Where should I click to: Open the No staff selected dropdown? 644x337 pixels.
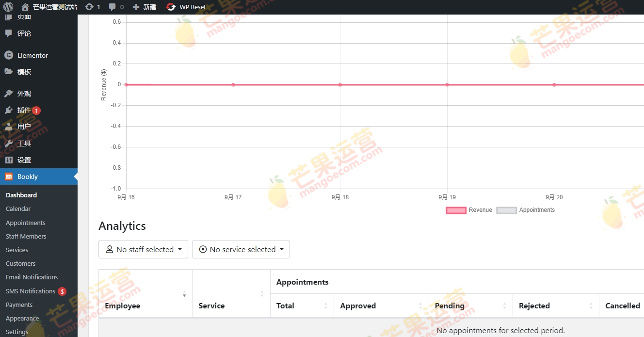143,249
